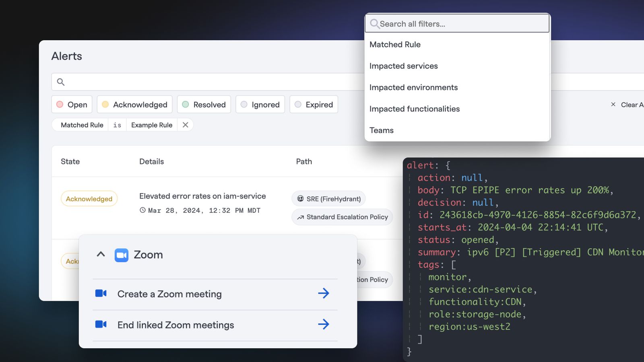644x362 pixels.
Task: Click the Path column header
Action: click(304, 161)
